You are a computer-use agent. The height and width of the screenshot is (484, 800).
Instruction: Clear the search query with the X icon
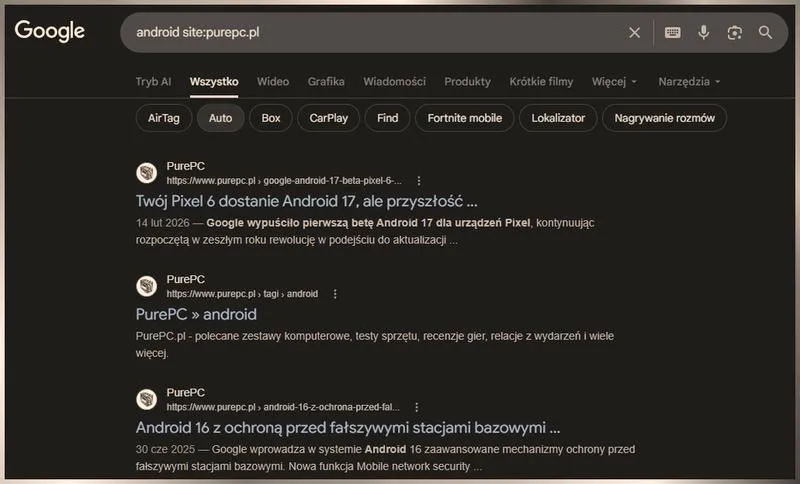click(x=634, y=33)
